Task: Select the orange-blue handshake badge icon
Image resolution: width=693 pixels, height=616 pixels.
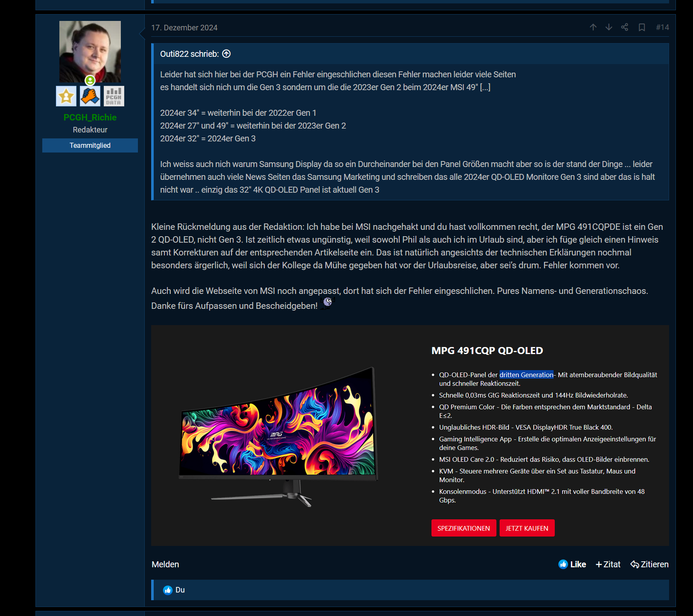Action: click(90, 96)
